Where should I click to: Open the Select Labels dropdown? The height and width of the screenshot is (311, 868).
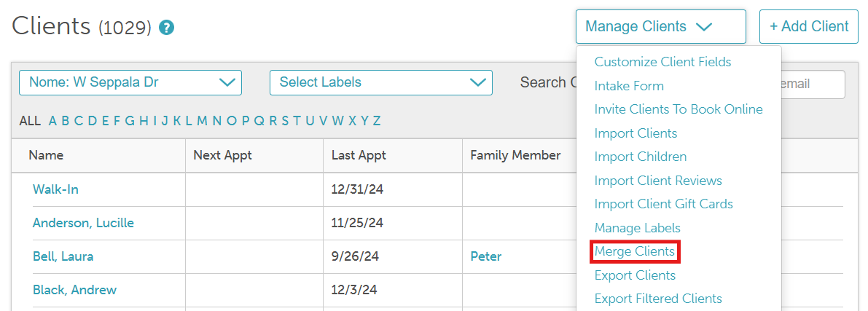click(380, 82)
